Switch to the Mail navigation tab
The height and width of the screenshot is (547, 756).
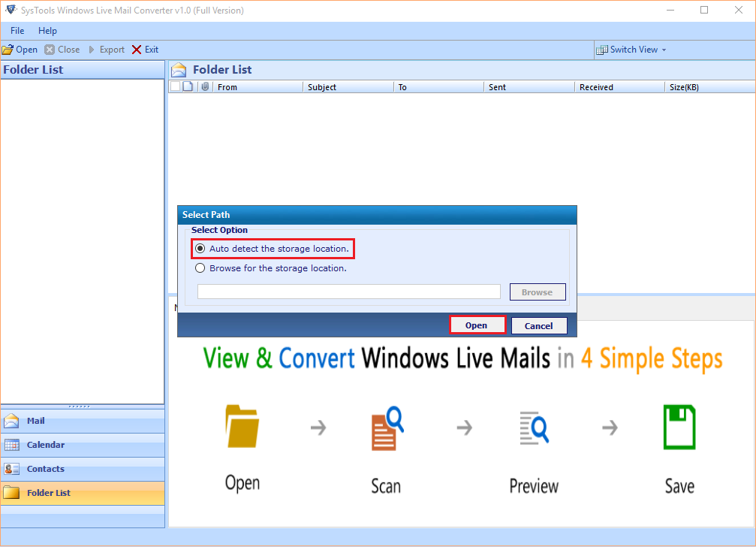(x=83, y=421)
